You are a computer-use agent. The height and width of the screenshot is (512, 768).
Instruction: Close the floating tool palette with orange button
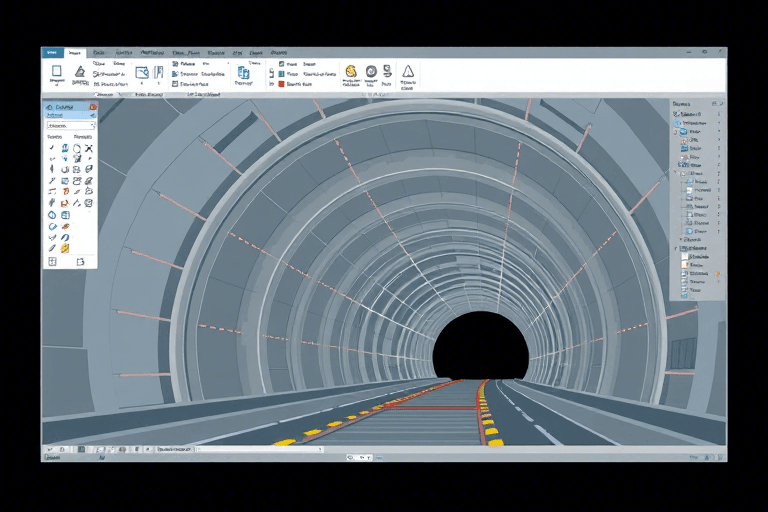click(92, 106)
